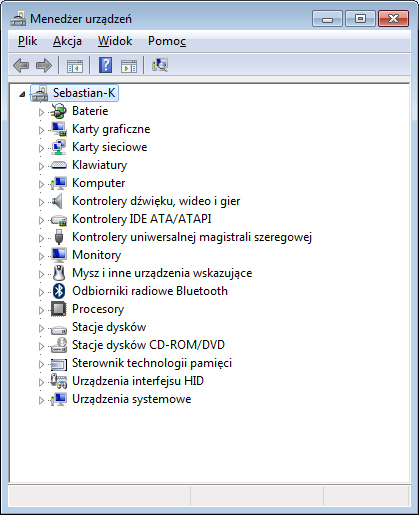Viewport: 419px width, 515px height.
Task: Click the chip icon next to Procesory
Action: point(59,309)
